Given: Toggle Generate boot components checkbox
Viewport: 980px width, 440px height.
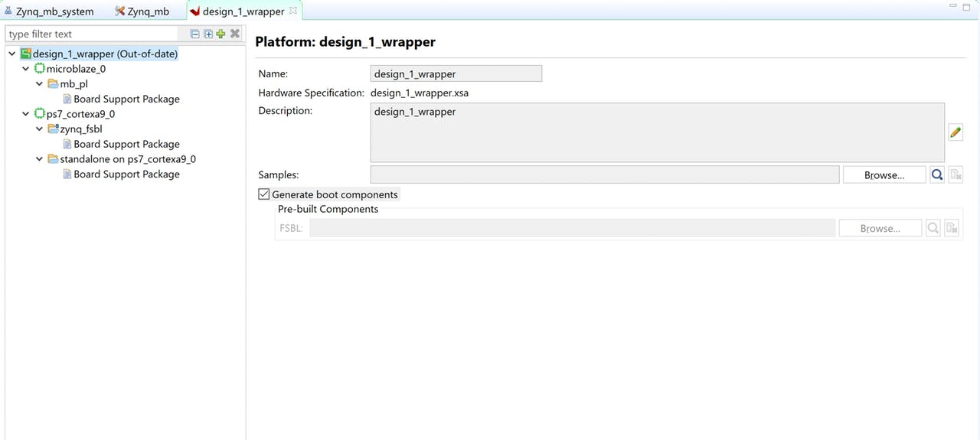Looking at the screenshot, I should pyautogui.click(x=264, y=194).
